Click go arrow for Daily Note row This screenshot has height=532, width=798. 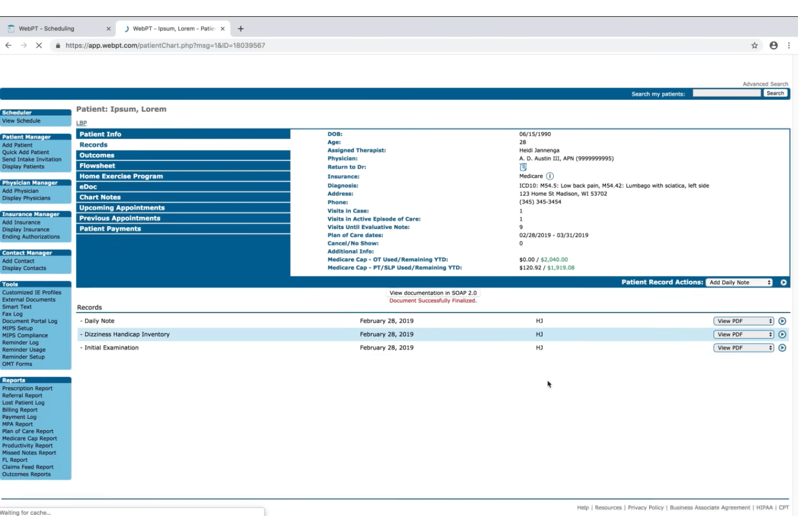tap(782, 321)
